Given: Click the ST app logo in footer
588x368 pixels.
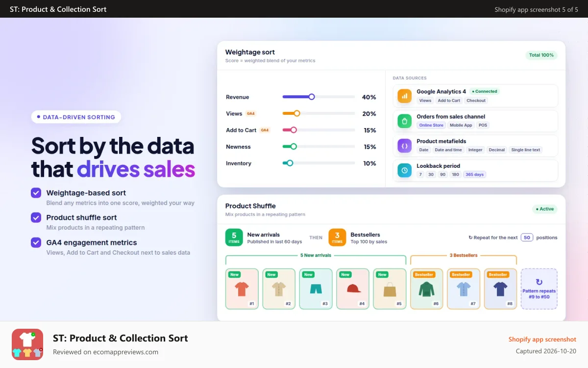Looking at the screenshot, I should (27, 344).
